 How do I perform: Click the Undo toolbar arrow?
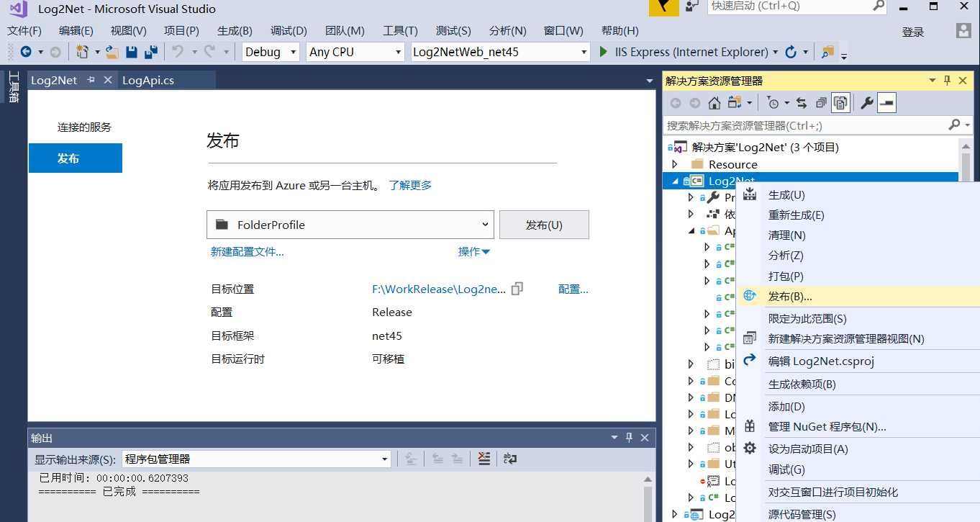click(x=178, y=52)
